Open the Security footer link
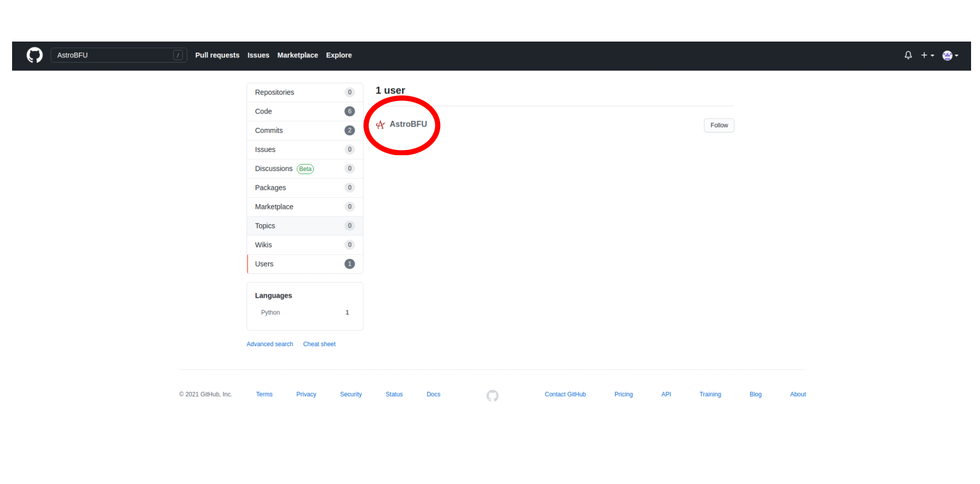The height and width of the screenshot is (484, 980). point(351,395)
